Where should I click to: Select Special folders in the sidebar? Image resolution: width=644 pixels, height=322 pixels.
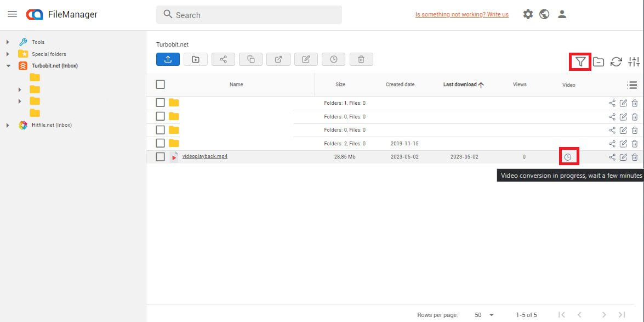[x=49, y=54]
